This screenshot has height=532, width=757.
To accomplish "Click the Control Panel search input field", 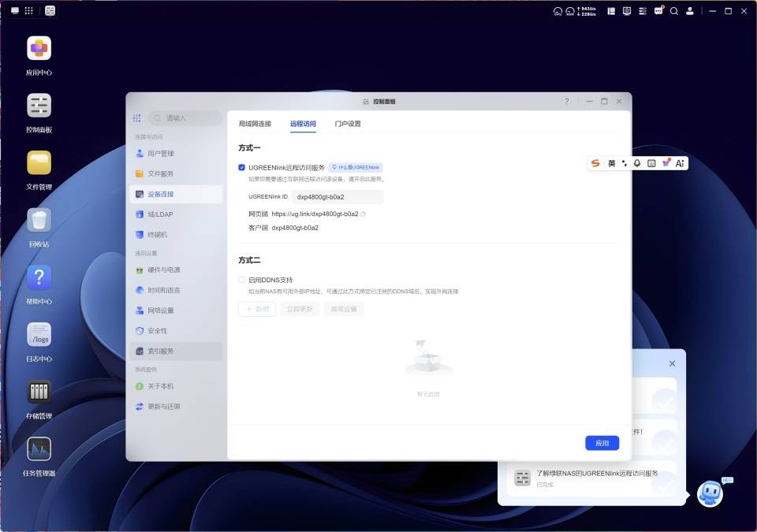I will coord(185,117).
